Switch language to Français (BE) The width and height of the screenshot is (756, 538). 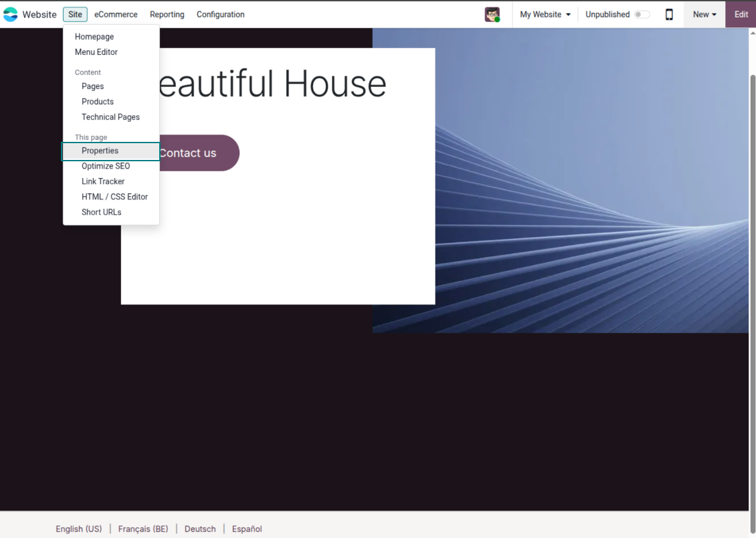click(143, 529)
